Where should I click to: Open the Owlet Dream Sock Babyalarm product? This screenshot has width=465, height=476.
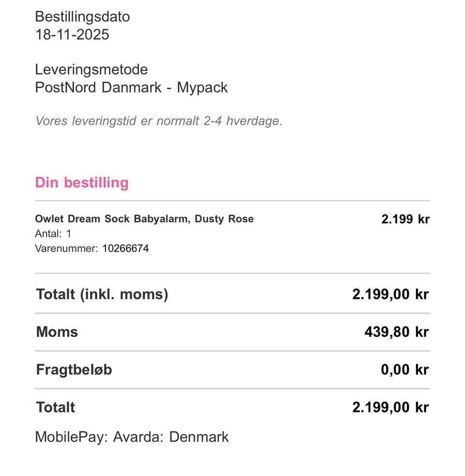pos(144,219)
